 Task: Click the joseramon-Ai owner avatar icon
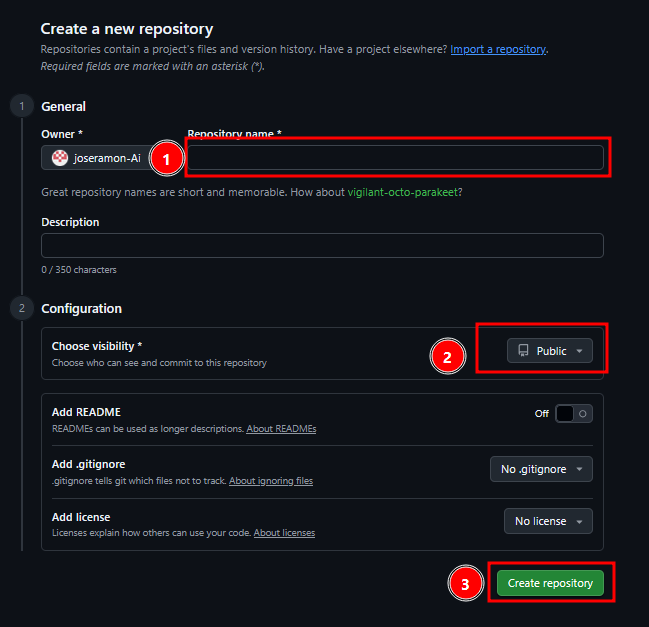click(x=60, y=158)
